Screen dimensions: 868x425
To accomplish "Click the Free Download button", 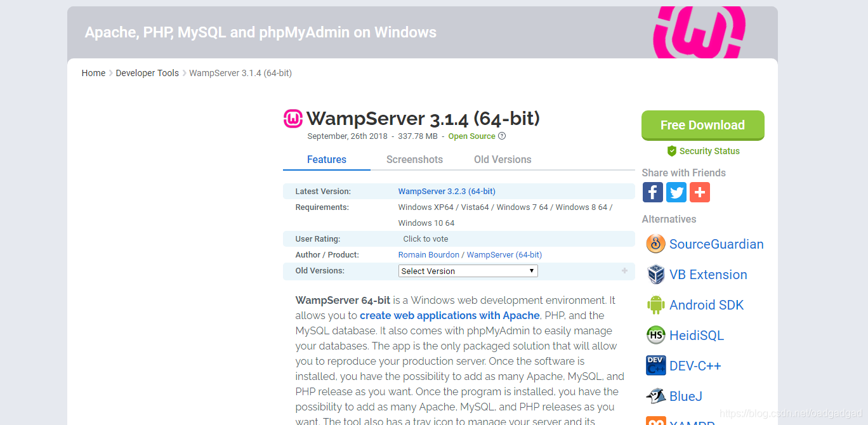I will pos(702,125).
